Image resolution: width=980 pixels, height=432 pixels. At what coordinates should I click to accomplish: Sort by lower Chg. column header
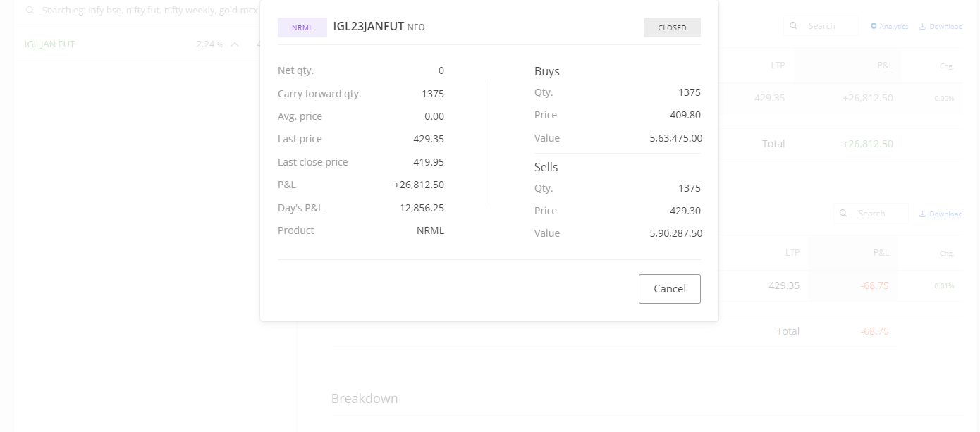click(x=946, y=253)
